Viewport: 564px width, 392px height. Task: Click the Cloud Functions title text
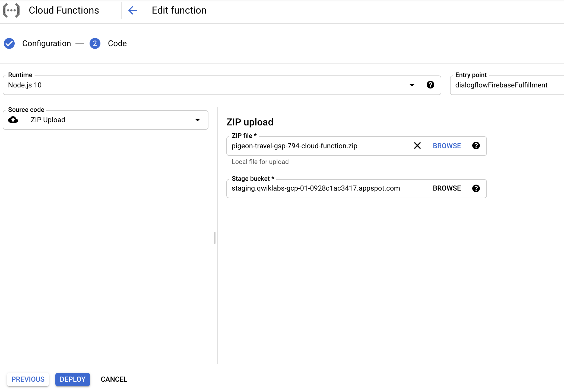point(64,10)
